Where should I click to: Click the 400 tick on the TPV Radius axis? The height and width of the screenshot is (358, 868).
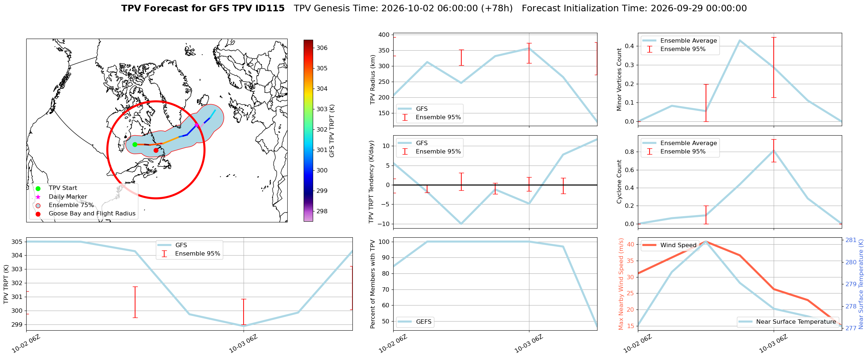click(384, 35)
